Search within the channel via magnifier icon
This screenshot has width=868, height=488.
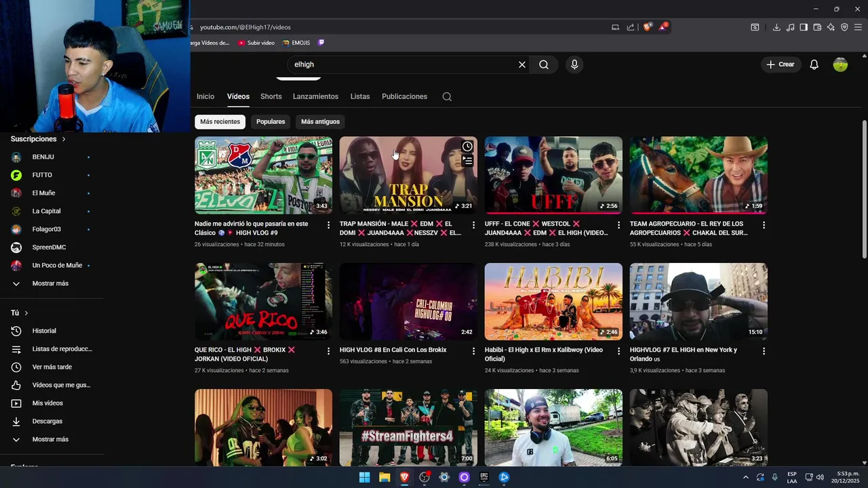(447, 96)
